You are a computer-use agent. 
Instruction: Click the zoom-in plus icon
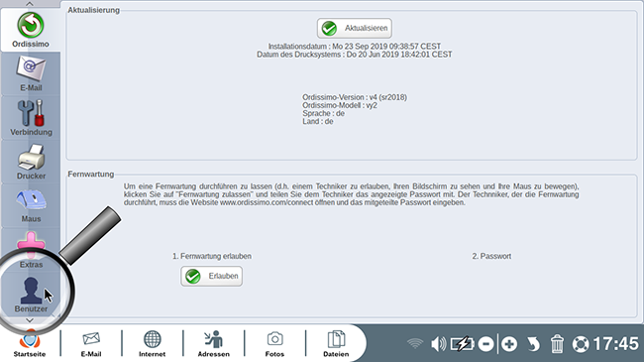(x=509, y=344)
